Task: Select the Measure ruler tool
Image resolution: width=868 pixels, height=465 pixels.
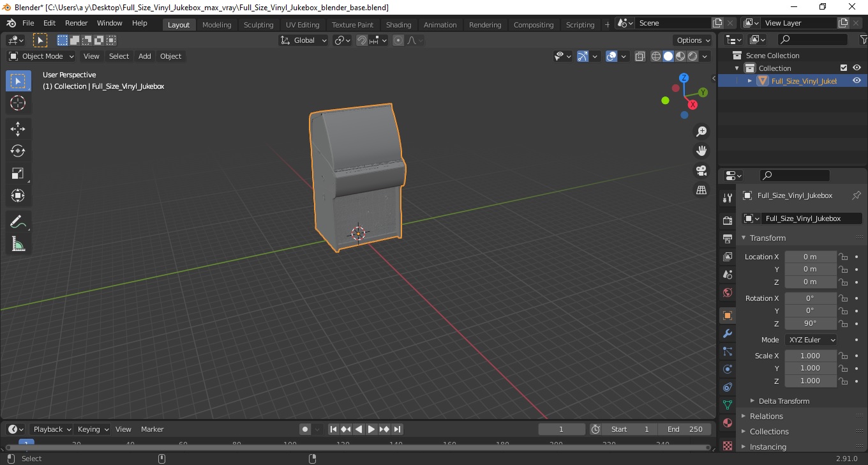Action: tap(18, 244)
